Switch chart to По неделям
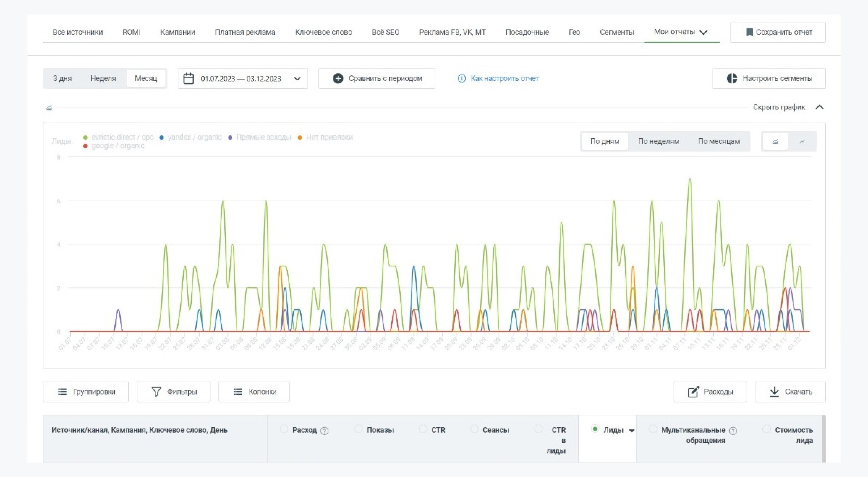 (x=658, y=142)
